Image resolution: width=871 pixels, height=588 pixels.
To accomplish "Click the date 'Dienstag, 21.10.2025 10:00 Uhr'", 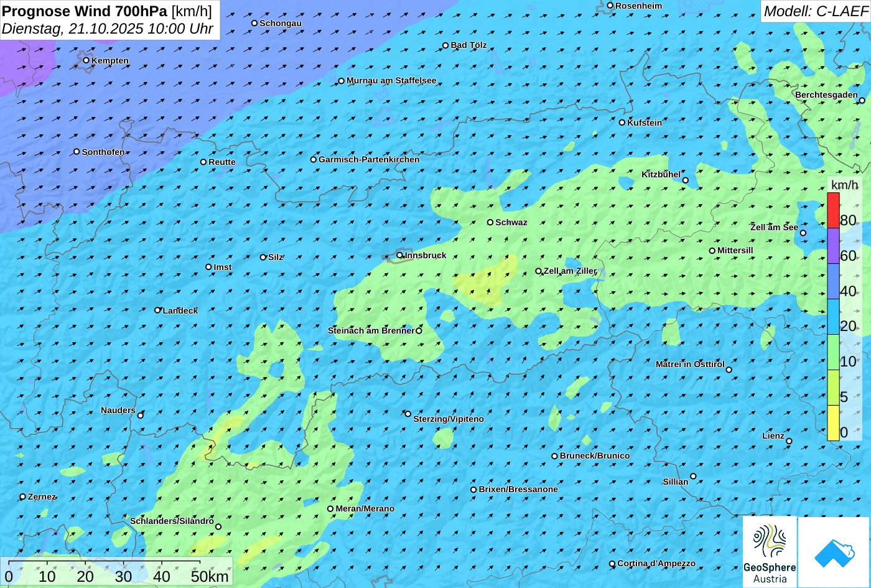I will point(108,29).
